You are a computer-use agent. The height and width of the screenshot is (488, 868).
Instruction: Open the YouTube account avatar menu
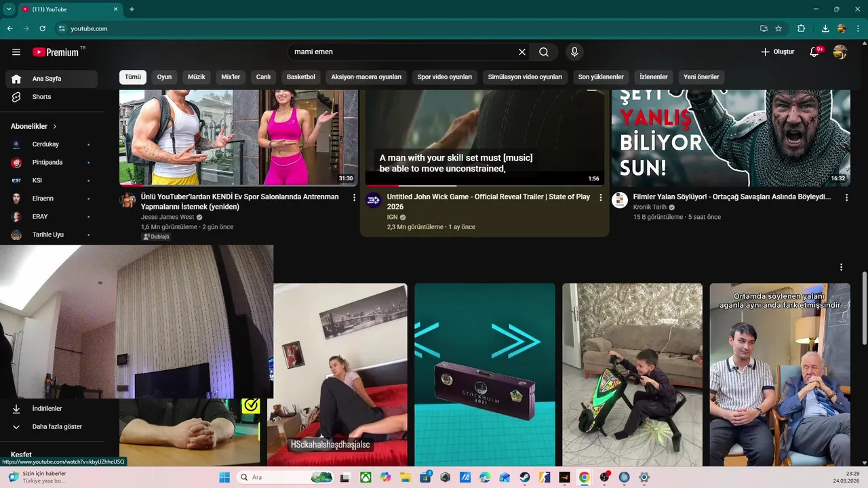840,52
